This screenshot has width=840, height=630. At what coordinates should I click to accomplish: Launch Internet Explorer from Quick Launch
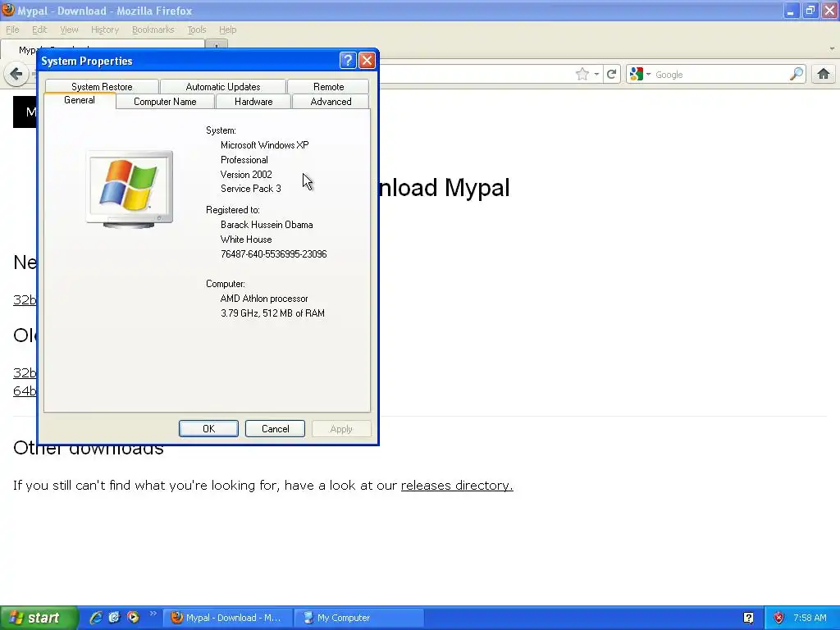click(96, 618)
